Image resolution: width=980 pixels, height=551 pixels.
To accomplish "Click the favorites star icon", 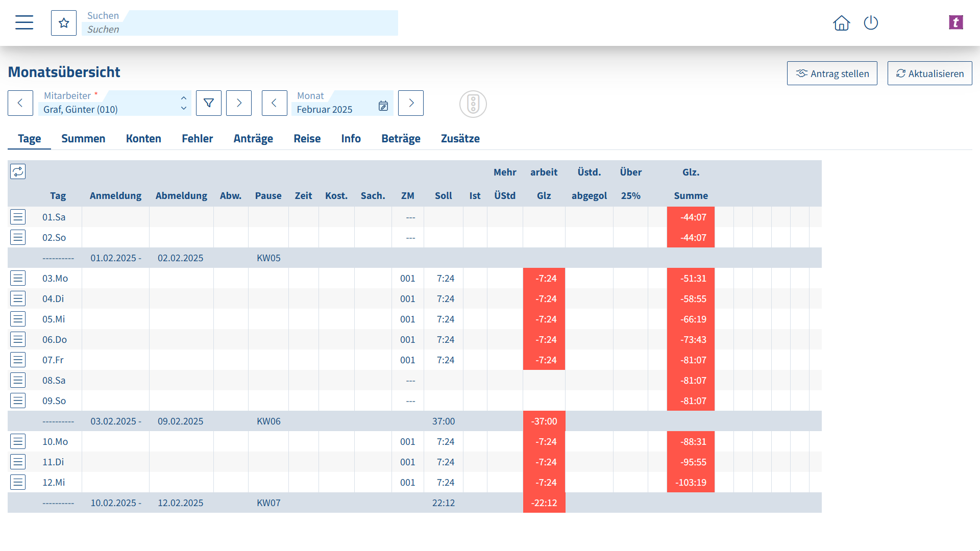I will click(64, 23).
